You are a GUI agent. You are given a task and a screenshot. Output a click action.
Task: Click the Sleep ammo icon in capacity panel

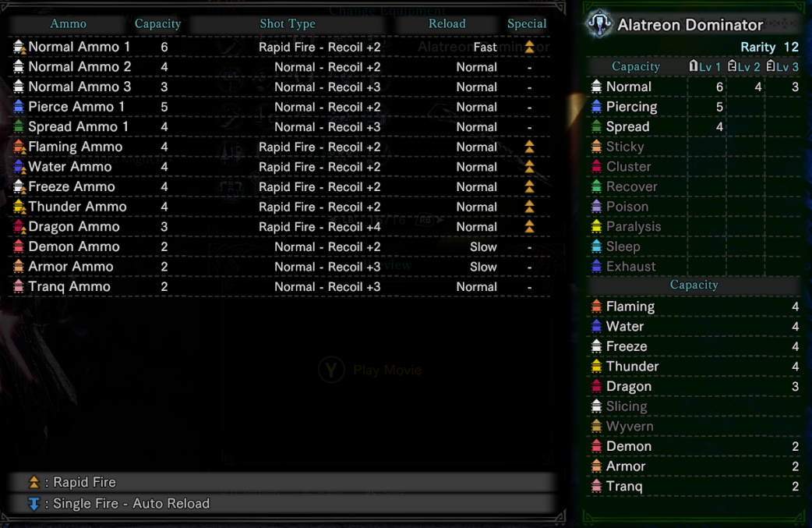coord(597,246)
